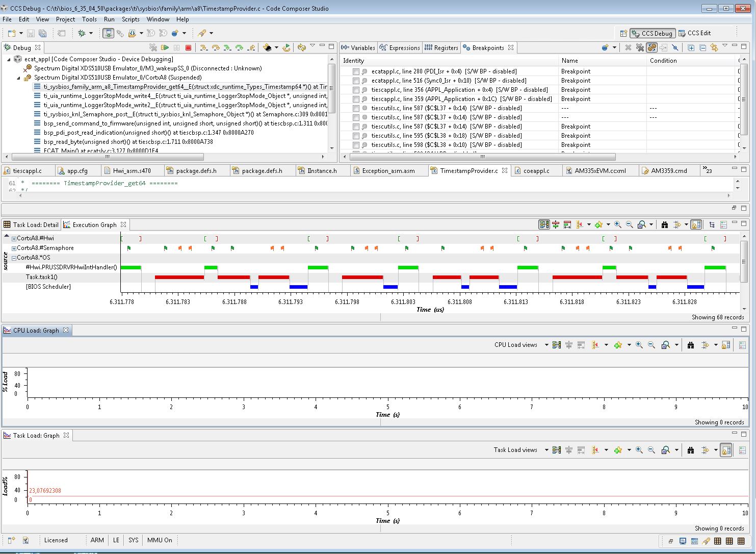Toggle the tiescutils.c line 595 breakpoint checkbox
Viewport: 756px width, 554px height.
[x=356, y=136]
